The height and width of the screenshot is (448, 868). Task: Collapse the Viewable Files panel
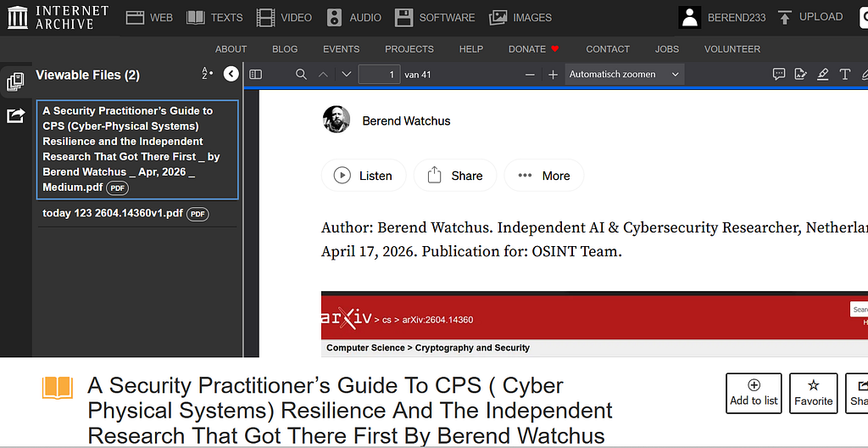(231, 74)
